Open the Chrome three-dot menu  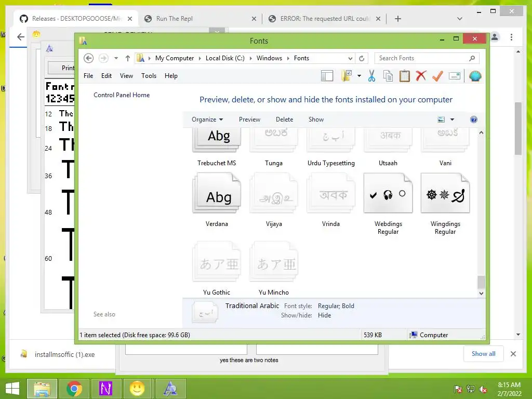pyautogui.click(x=511, y=37)
